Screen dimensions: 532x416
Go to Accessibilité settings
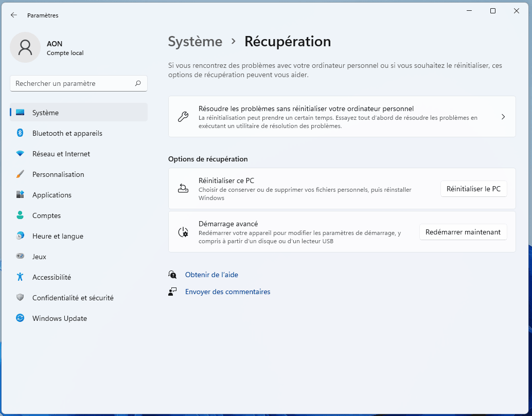point(79,277)
